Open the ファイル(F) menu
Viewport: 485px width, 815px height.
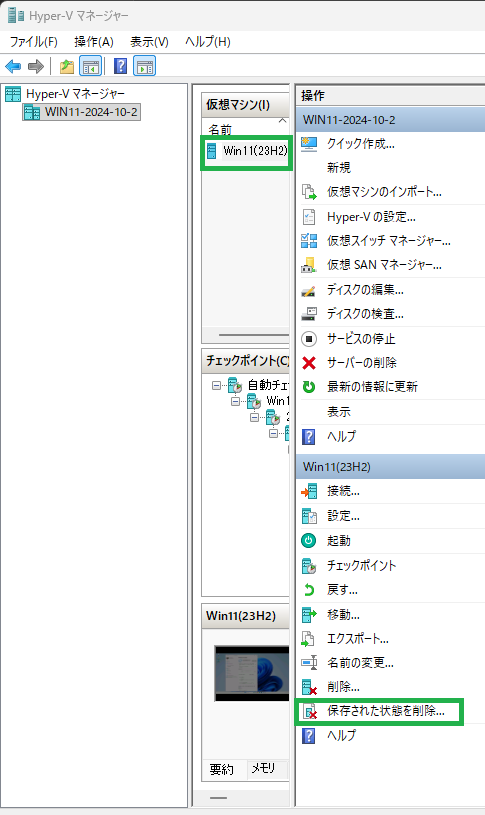coord(34,42)
